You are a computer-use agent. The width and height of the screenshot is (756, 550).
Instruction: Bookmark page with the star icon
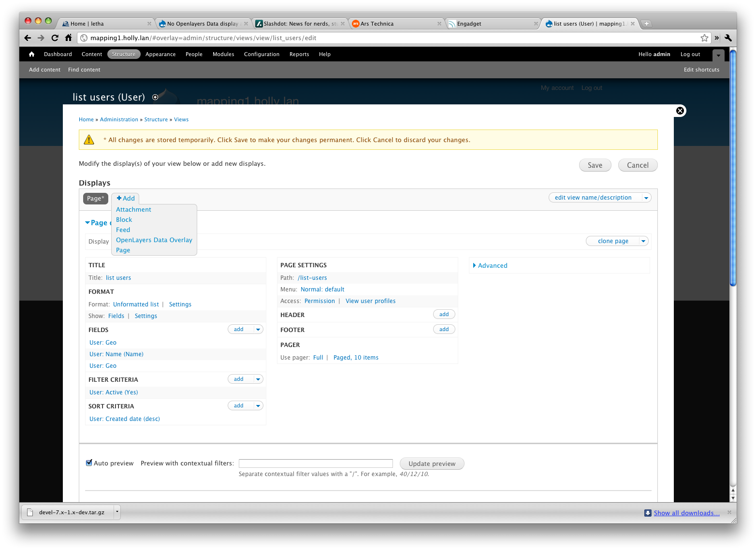(704, 38)
